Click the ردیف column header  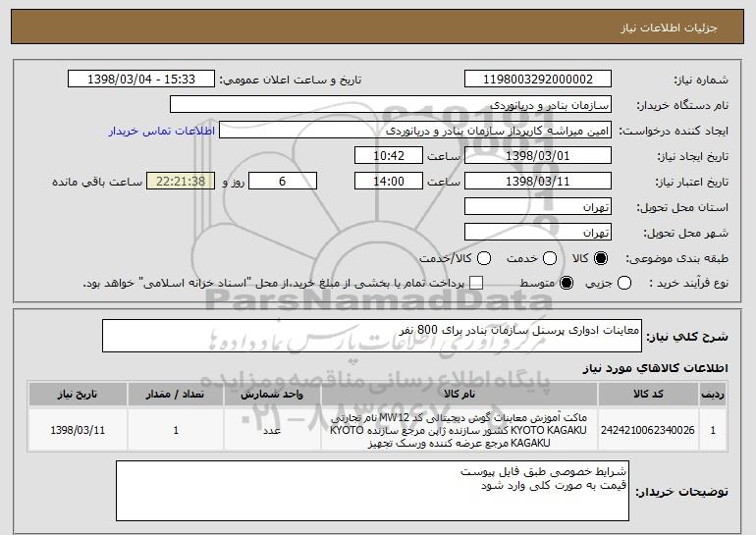point(713,395)
